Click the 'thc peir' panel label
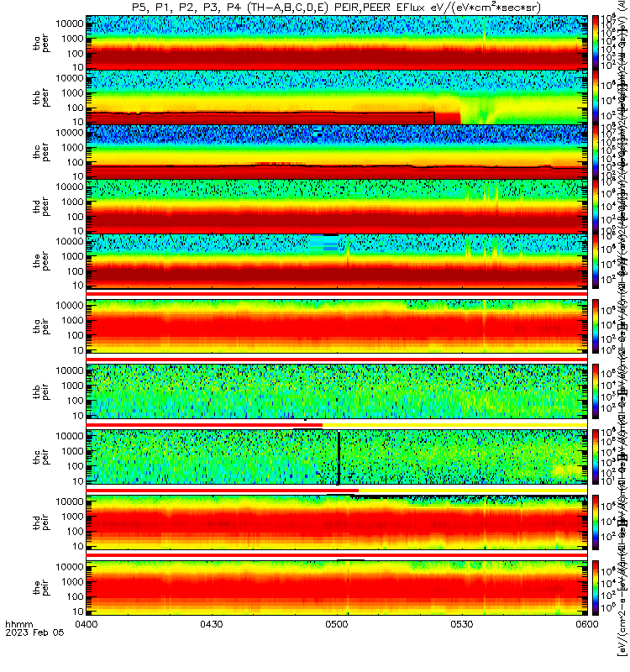This screenshot has width=630, height=672. click(x=41, y=457)
